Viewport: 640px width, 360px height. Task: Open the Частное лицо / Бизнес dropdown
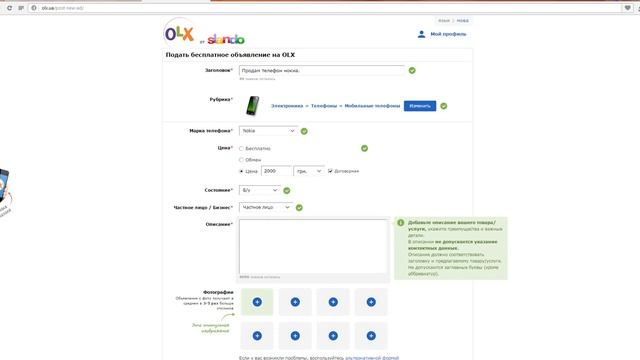(266, 207)
